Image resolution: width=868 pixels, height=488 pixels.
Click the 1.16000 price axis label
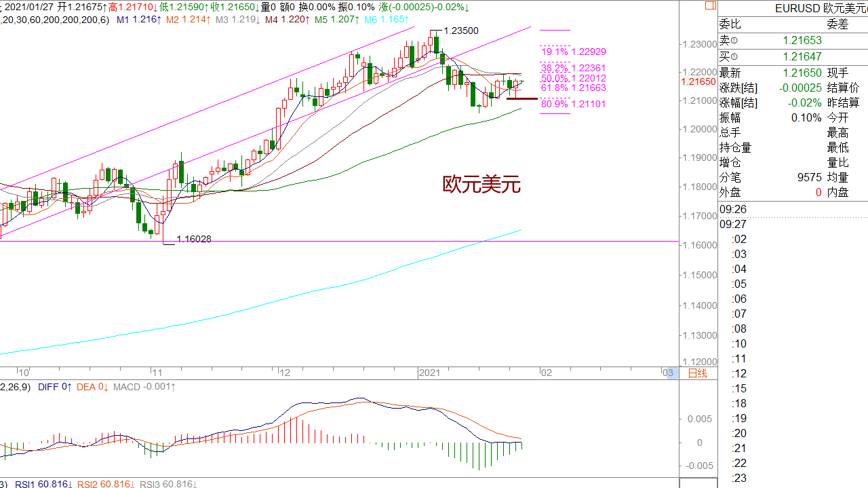(700, 245)
